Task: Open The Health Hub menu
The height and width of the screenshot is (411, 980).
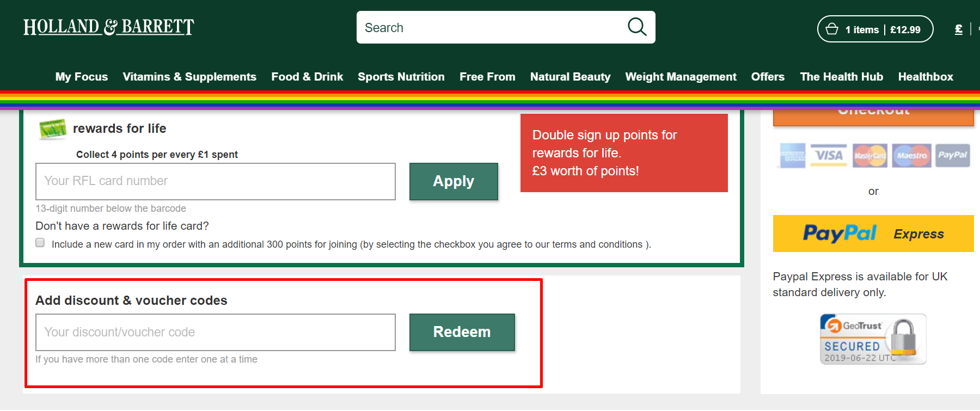Action: tap(841, 77)
